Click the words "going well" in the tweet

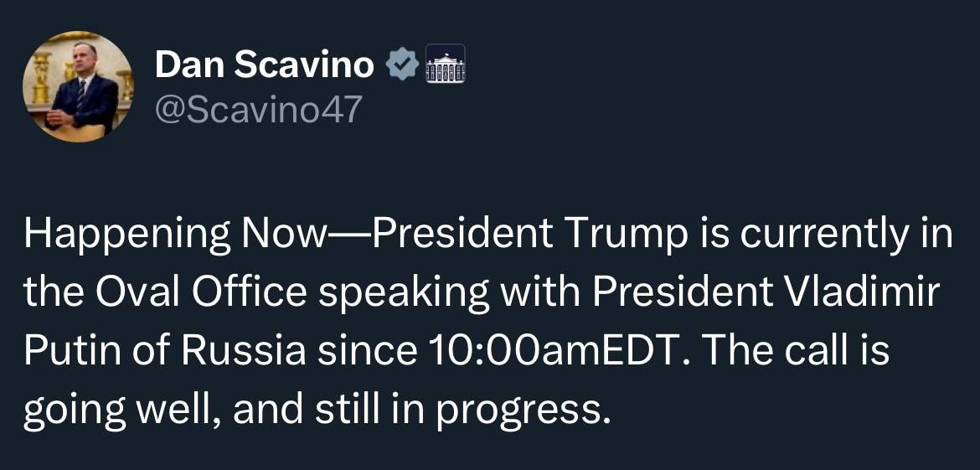click(x=116, y=410)
